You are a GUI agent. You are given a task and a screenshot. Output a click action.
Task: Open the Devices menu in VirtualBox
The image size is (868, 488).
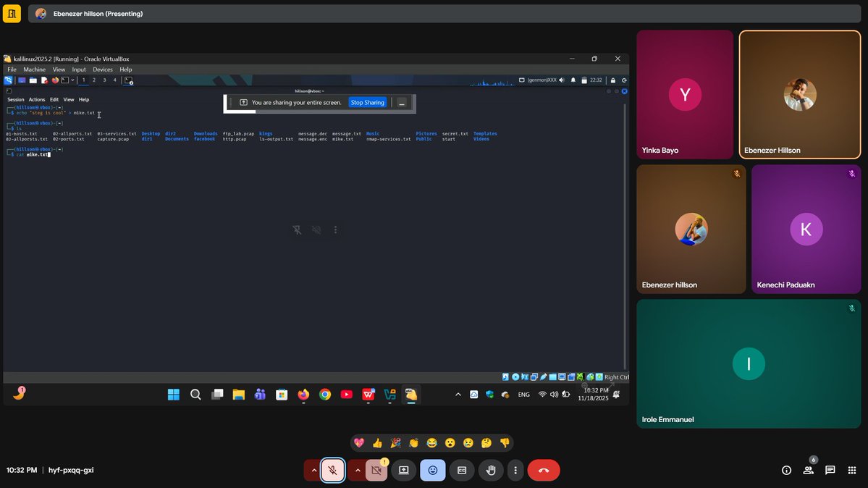coord(103,69)
